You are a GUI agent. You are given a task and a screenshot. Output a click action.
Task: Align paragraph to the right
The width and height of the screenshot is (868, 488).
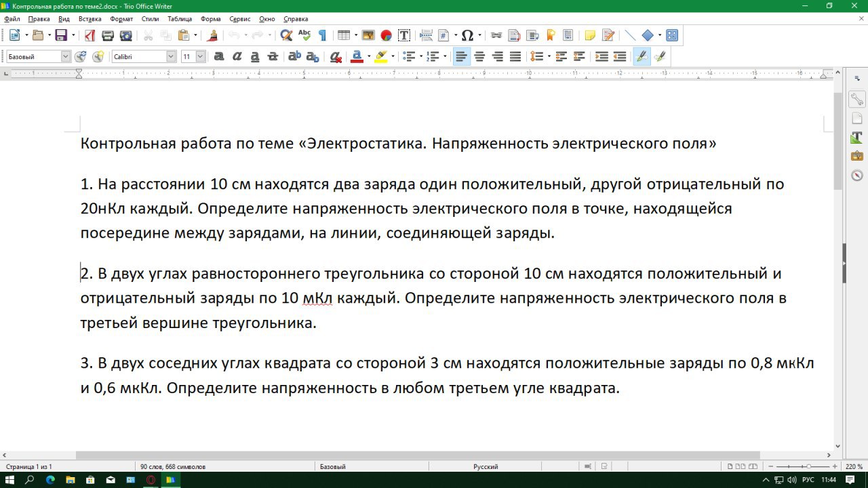497,57
